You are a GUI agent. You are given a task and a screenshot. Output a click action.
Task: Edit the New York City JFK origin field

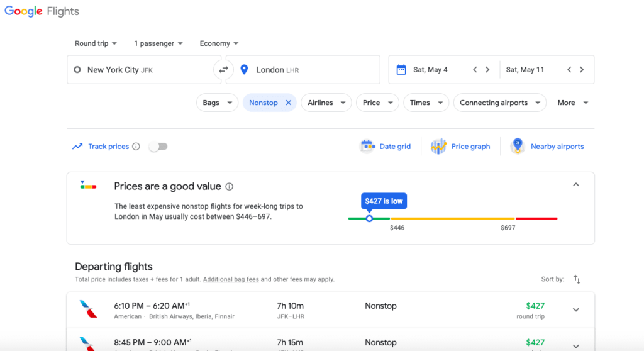click(x=144, y=70)
